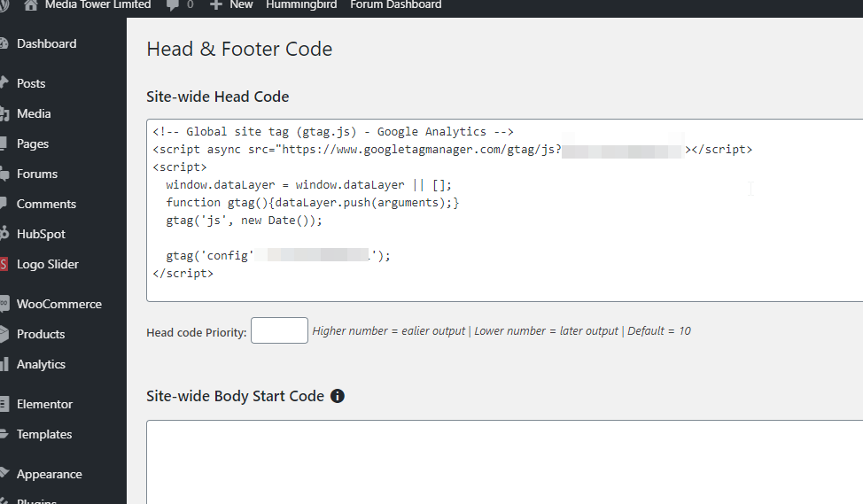Click the googletagmanager.com script src line
The height and width of the screenshot is (504, 863).
(453, 149)
